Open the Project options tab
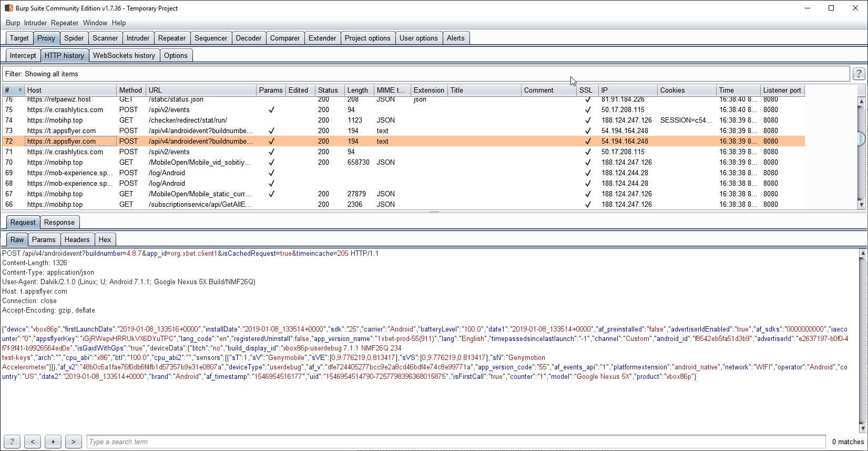868x451 pixels. 367,38
